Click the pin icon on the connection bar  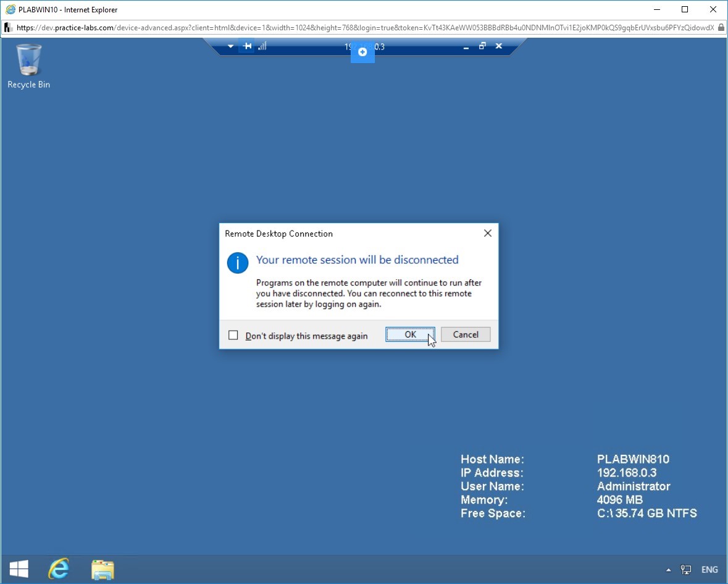[x=247, y=46]
